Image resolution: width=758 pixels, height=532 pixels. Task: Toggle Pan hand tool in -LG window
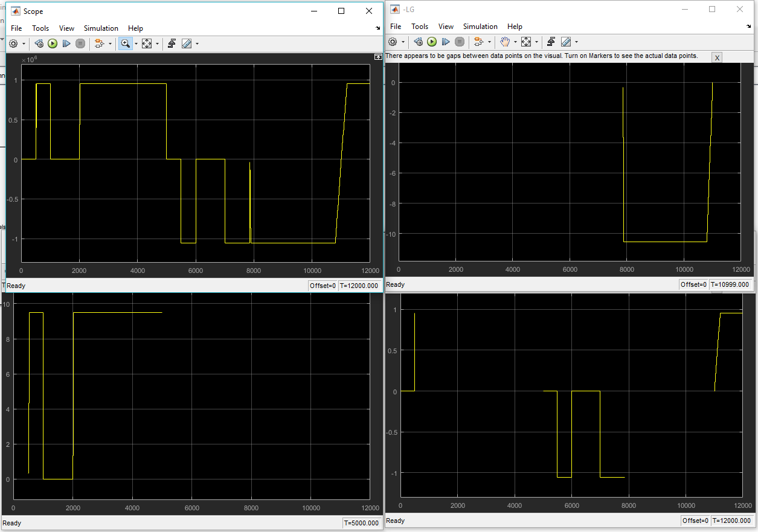(x=504, y=42)
